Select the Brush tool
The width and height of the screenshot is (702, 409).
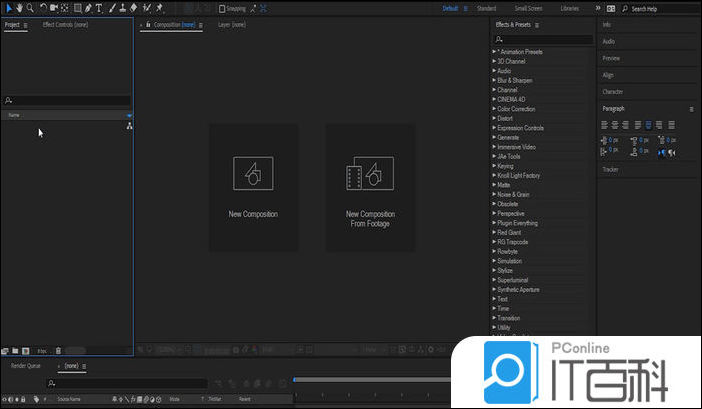111,8
